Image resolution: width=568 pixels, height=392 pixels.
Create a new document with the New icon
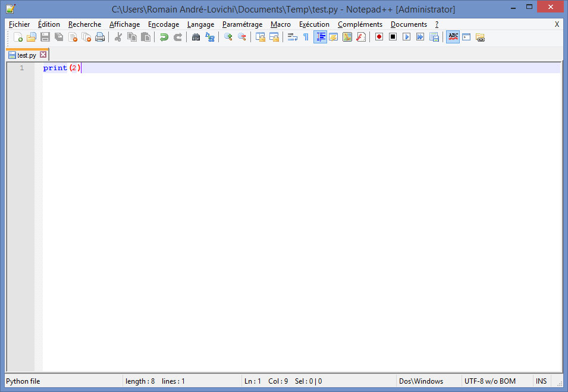(18, 37)
